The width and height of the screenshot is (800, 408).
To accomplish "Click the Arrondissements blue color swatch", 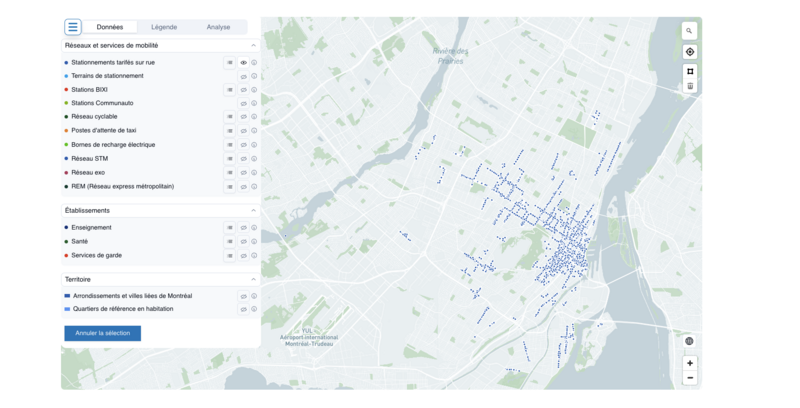I will tap(67, 296).
